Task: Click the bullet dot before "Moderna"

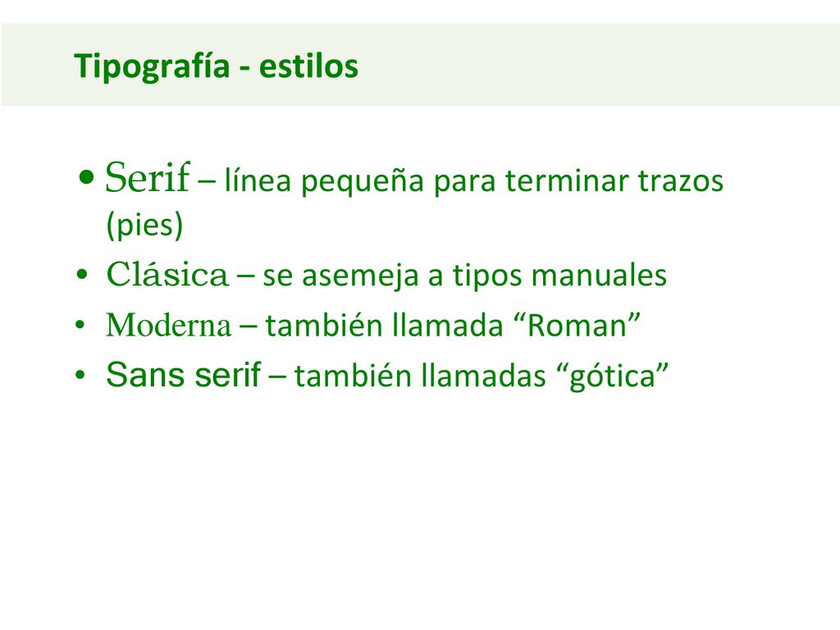Action: pos(80,325)
